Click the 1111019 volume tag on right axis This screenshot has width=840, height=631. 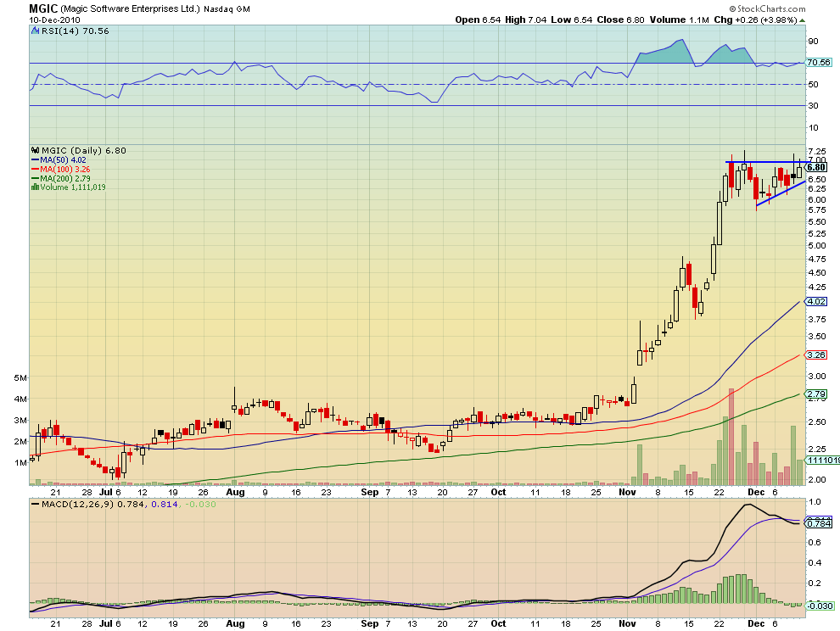pos(823,461)
